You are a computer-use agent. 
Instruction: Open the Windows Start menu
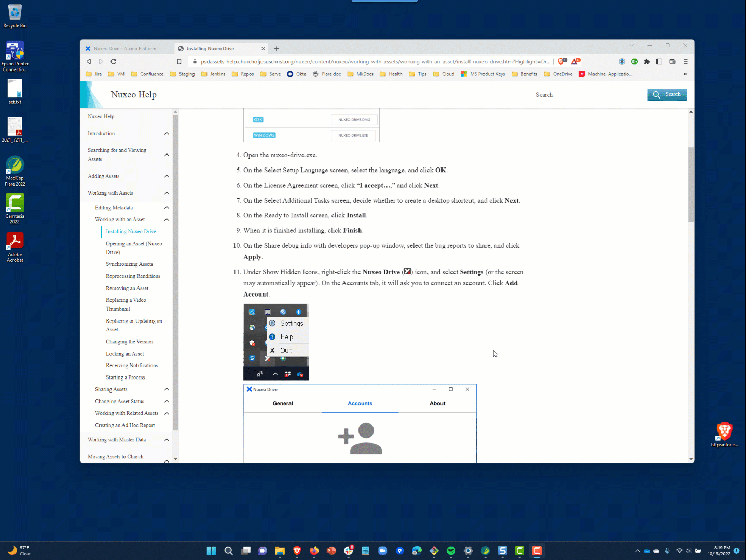pyautogui.click(x=211, y=551)
